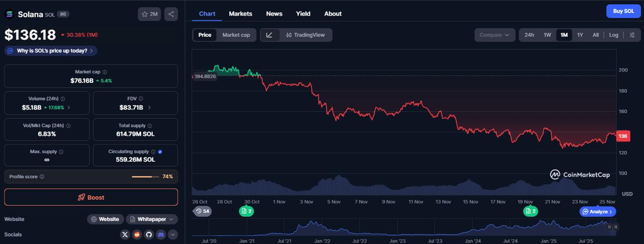Click the $136.18 price text

point(30,35)
